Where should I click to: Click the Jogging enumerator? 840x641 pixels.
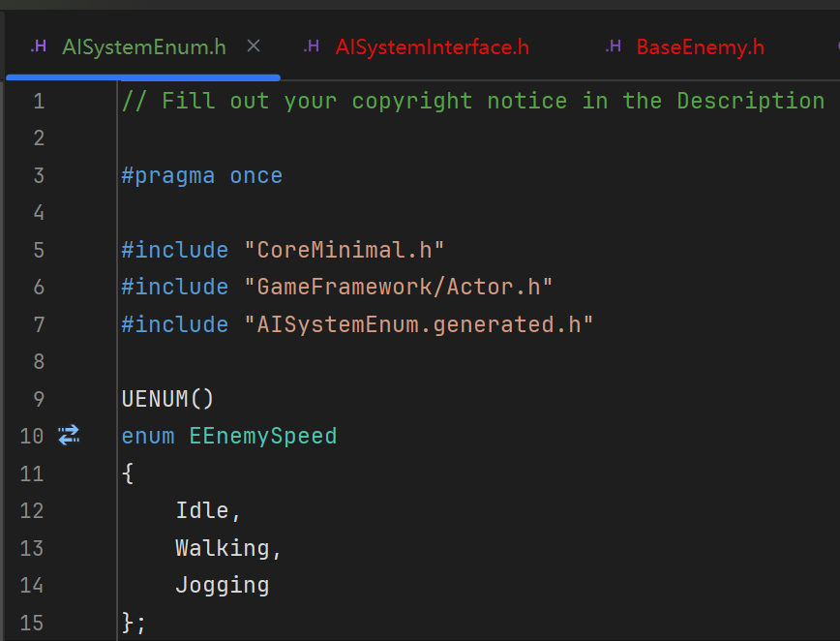click(223, 586)
